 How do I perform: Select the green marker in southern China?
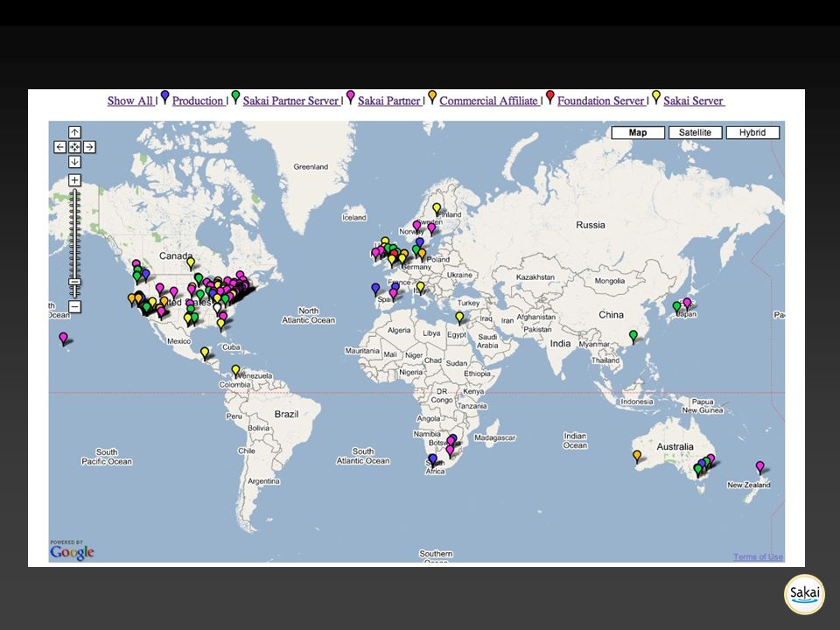coord(633,336)
